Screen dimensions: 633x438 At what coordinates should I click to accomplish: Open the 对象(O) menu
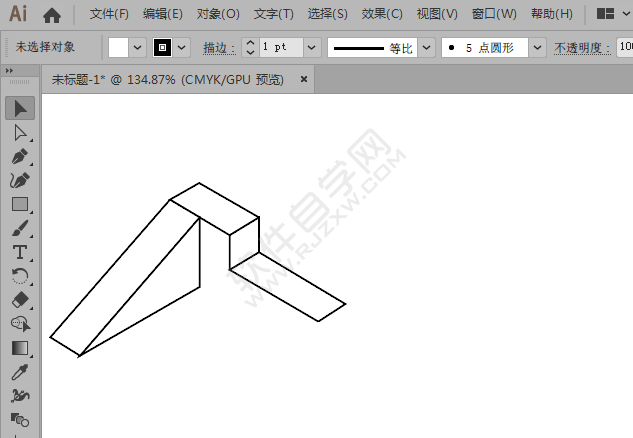[218, 14]
